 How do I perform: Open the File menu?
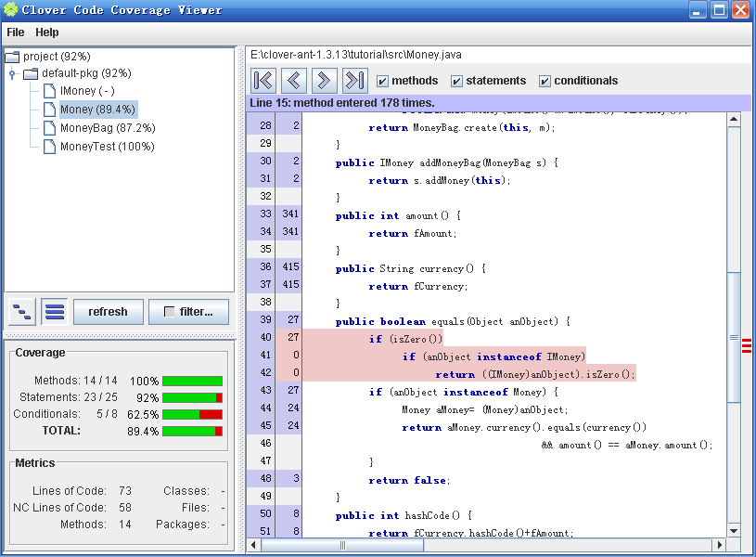[16, 32]
